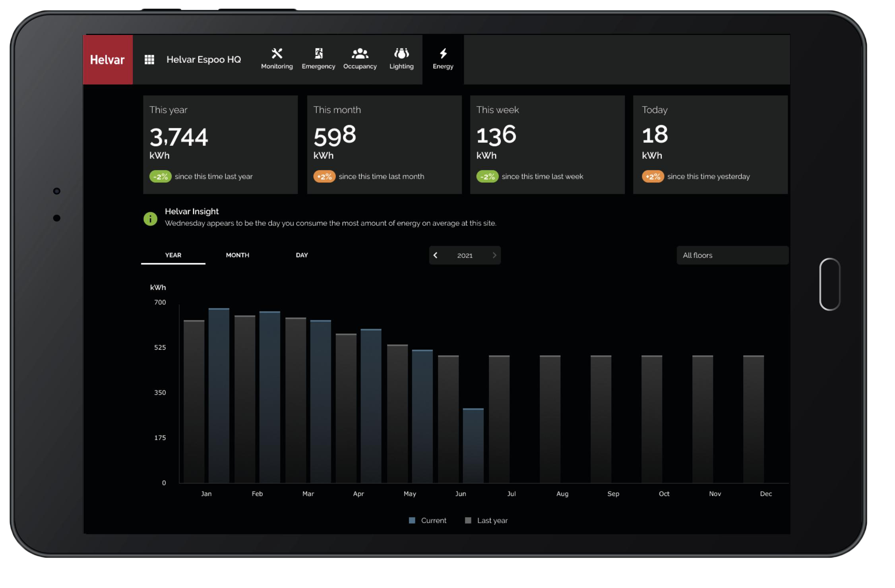The height and width of the screenshot is (588, 895).
Task: Select the YEAR chart tab
Action: [x=173, y=255]
